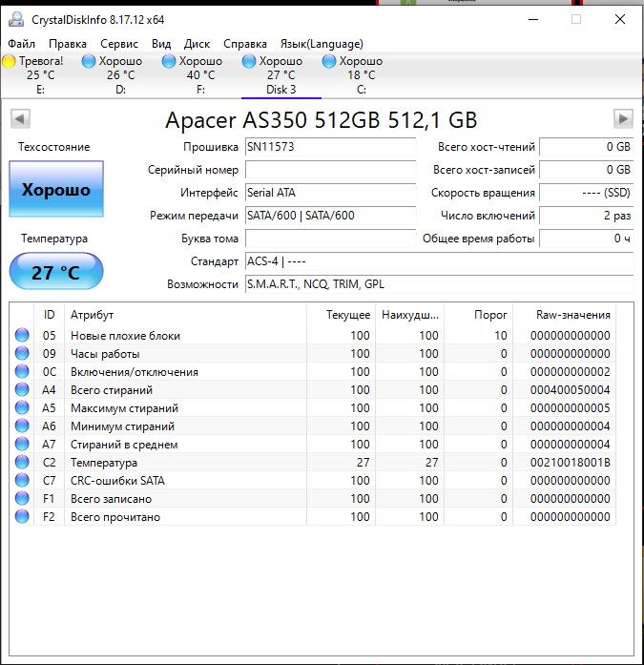Open the Язык(Language) menu

click(x=322, y=44)
